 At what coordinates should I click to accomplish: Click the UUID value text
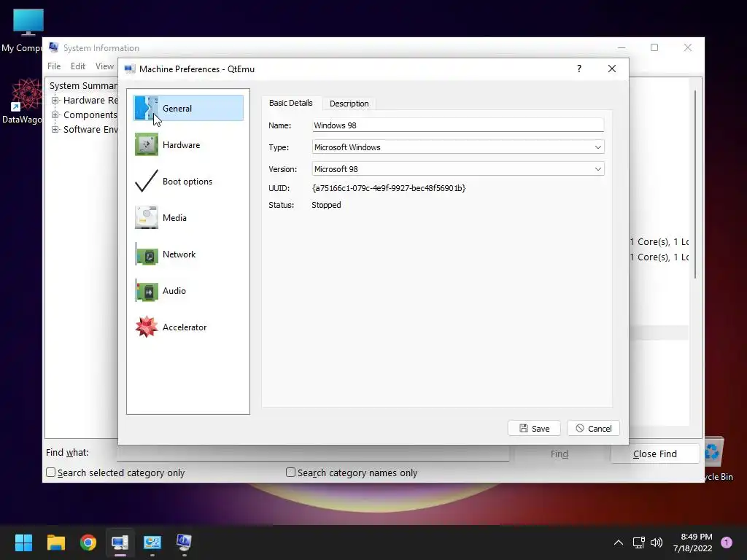point(389,188)
